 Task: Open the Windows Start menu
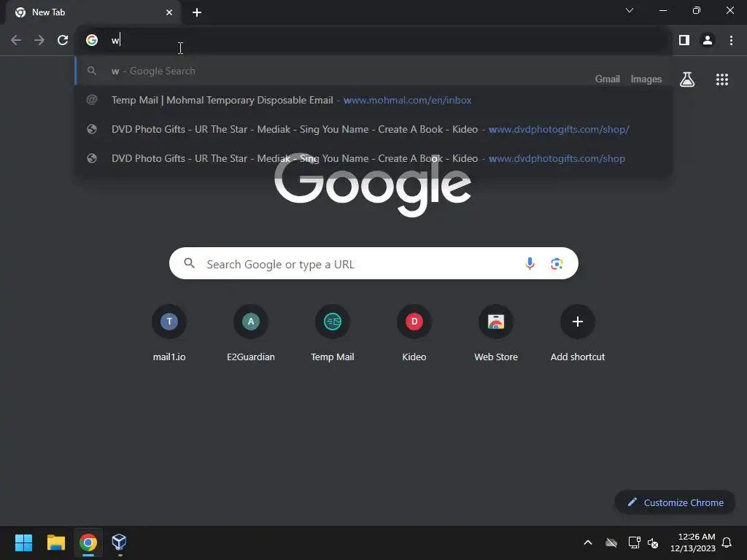pyautogui.click(x=23, y=542)
